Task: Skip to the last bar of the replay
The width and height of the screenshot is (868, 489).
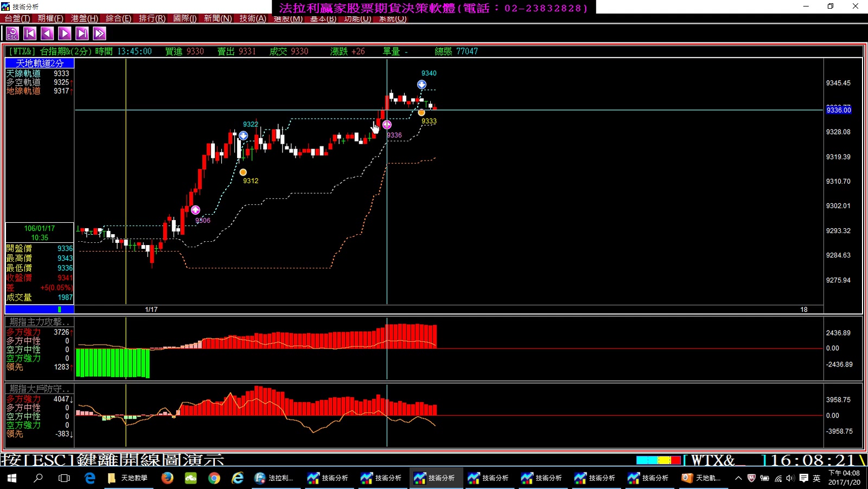Action: (82, 34)
